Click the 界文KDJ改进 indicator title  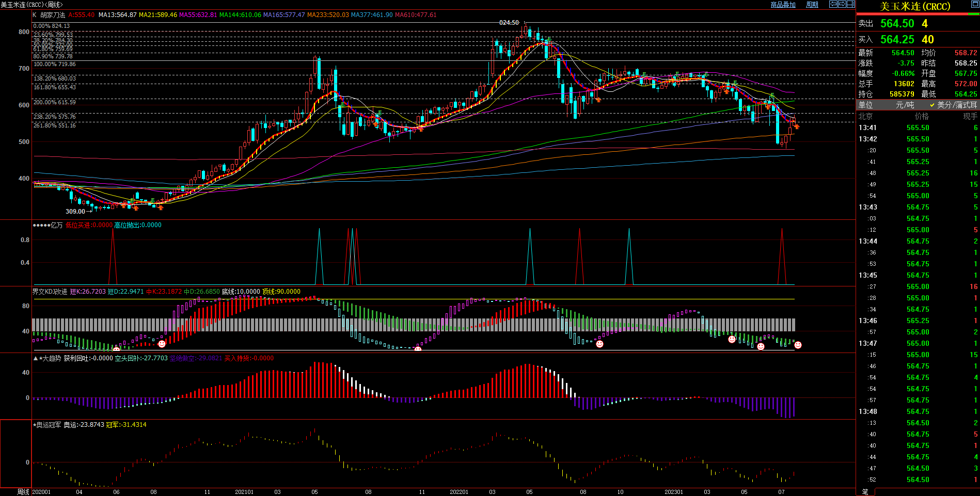tap(50, 292)
